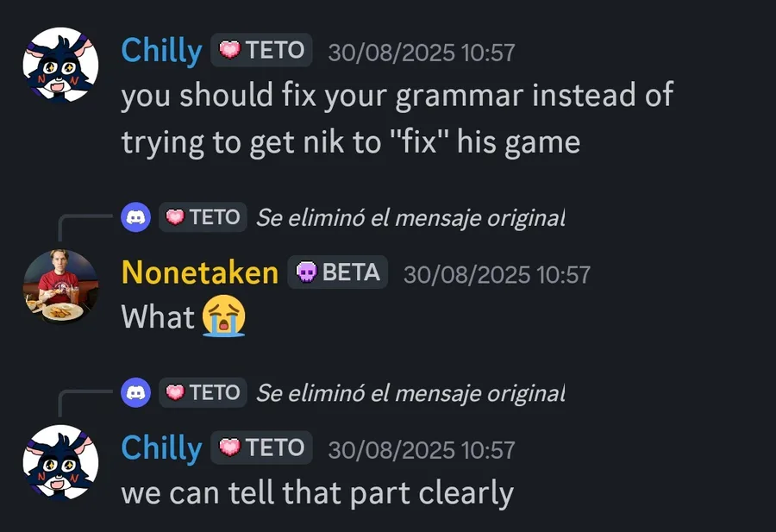Click the Nonetaken username
This screenshot has width=776, height=532.
200,272
